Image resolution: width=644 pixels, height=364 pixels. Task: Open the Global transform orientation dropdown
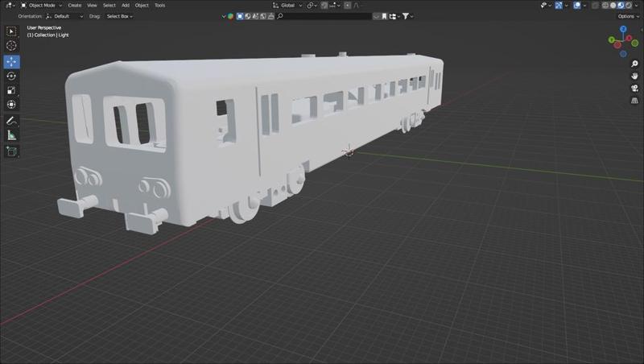[287, 6]
